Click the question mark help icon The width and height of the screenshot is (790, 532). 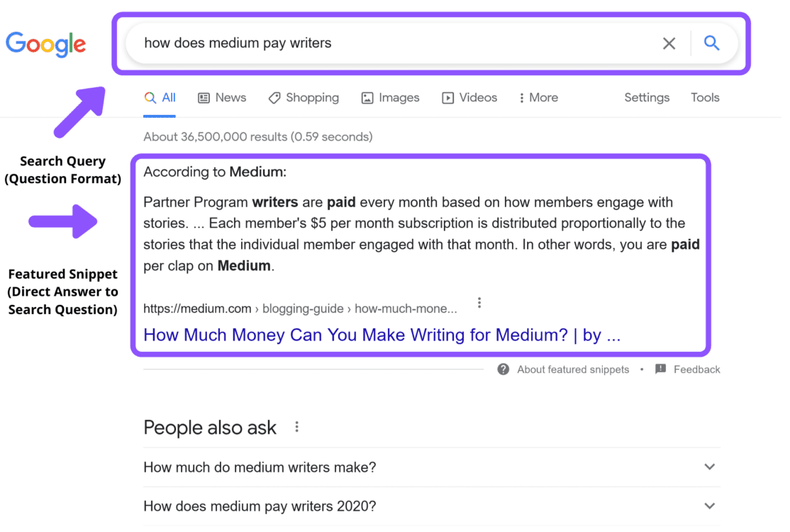click(503, 370)
